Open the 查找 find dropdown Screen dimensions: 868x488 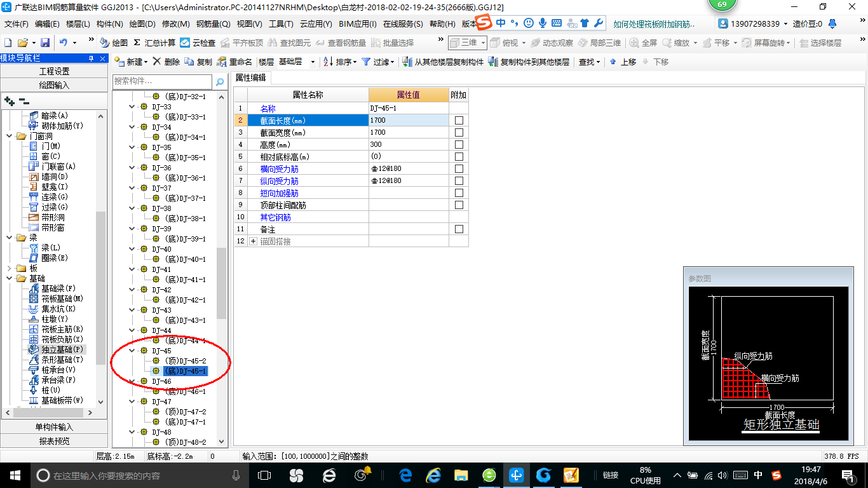pyautogui.click(x=589, y=62)
